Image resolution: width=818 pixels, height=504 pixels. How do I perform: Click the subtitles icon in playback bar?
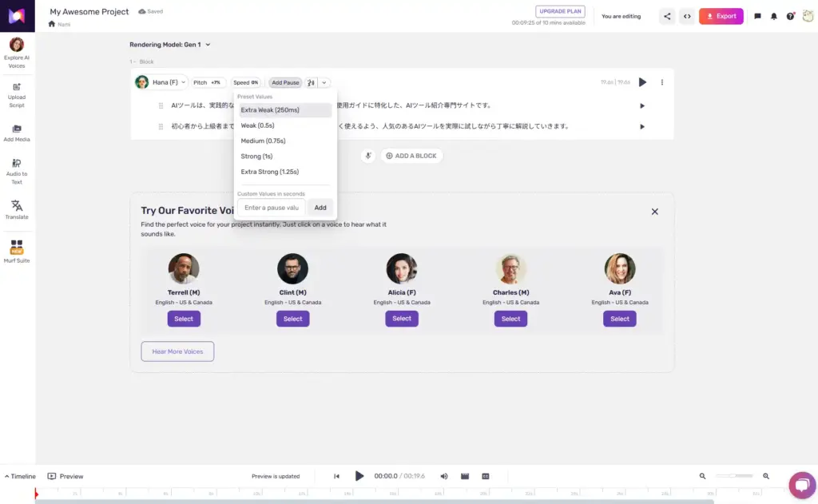tap(485, 476)
